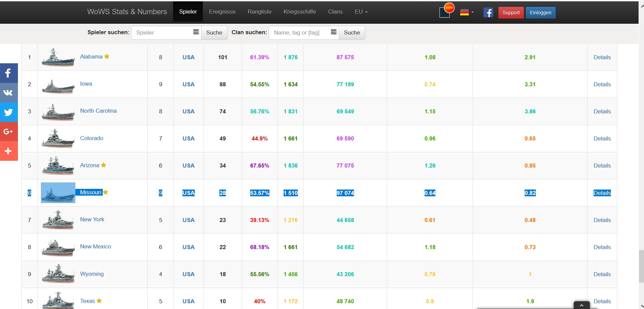Image resolution: width=644 pixels, height=309 pixels.
Task: Open the Colorado ship thumbnail
Action: (58, 138)
